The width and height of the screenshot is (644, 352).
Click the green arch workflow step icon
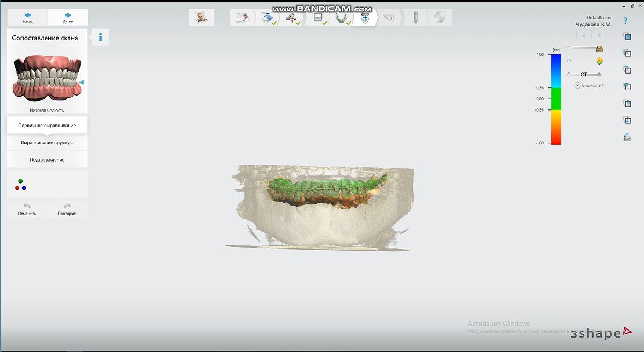[x=341, y=18]
